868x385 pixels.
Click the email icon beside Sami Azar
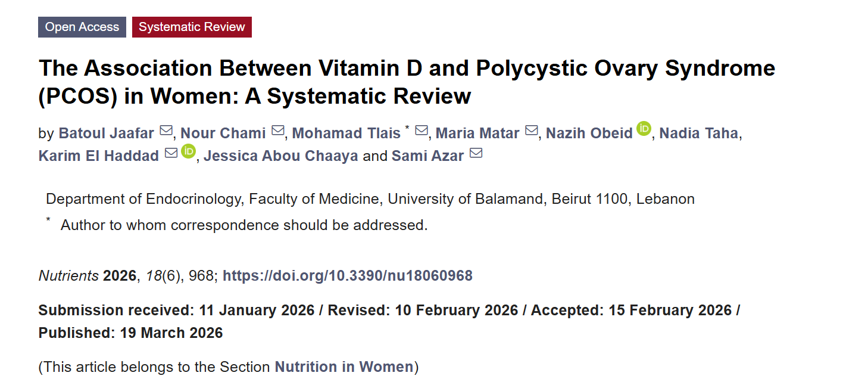[476, 154]
